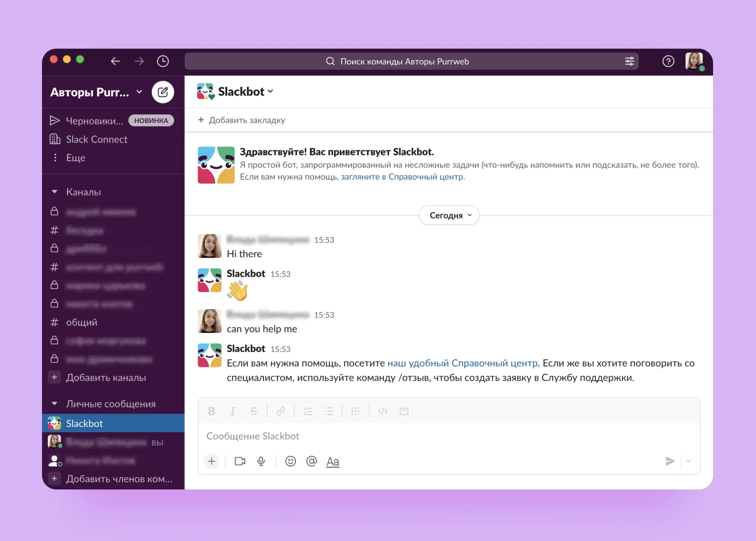Collapse the Личные сообщения section
The width and height of the screenshot is (756, 541).
(x=54, y=404)
